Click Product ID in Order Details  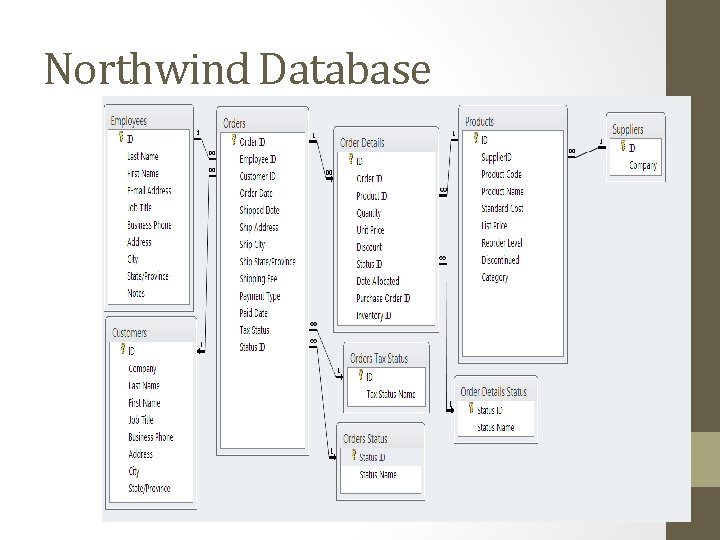371,196
